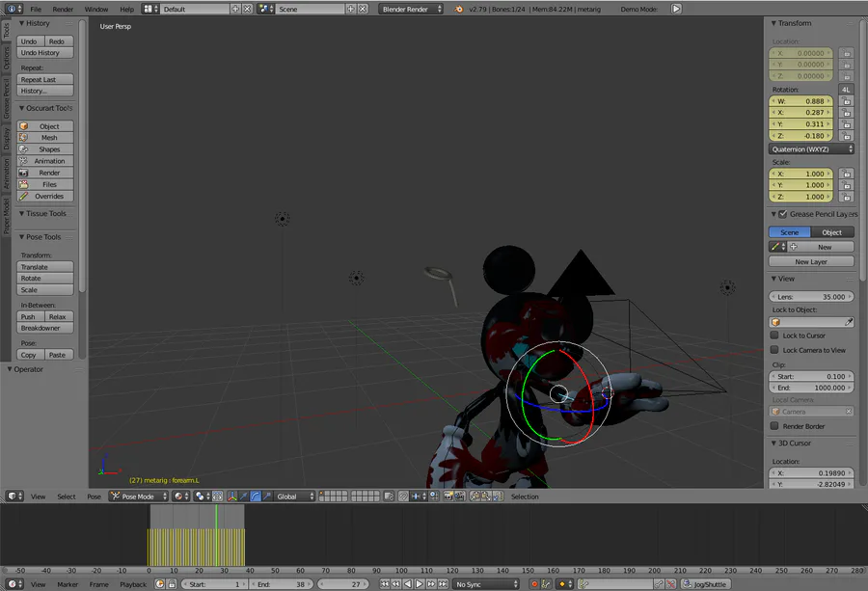Click the Undo History button
The image size is (868, 591).
tap(44, 53)
